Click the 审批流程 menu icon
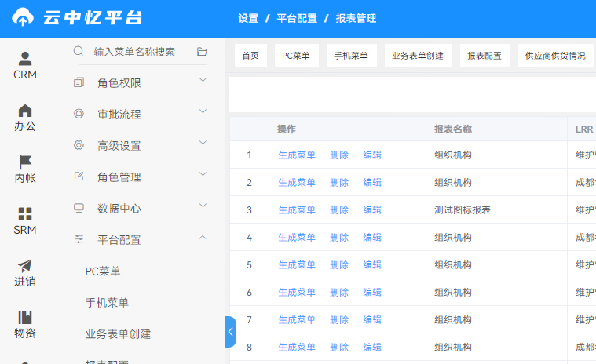Image resolution: width=596 pixels, height=364 pixels. click(x=79, y=114)
